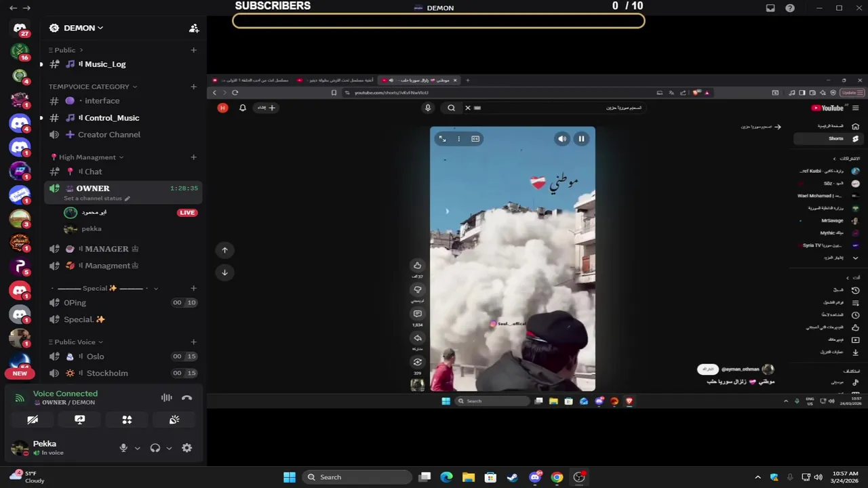Go back with Discord navigation arrow
Image resolution: width=868 pixels, height=488 pixels.
pyautogui.click(x=13, y=8)
